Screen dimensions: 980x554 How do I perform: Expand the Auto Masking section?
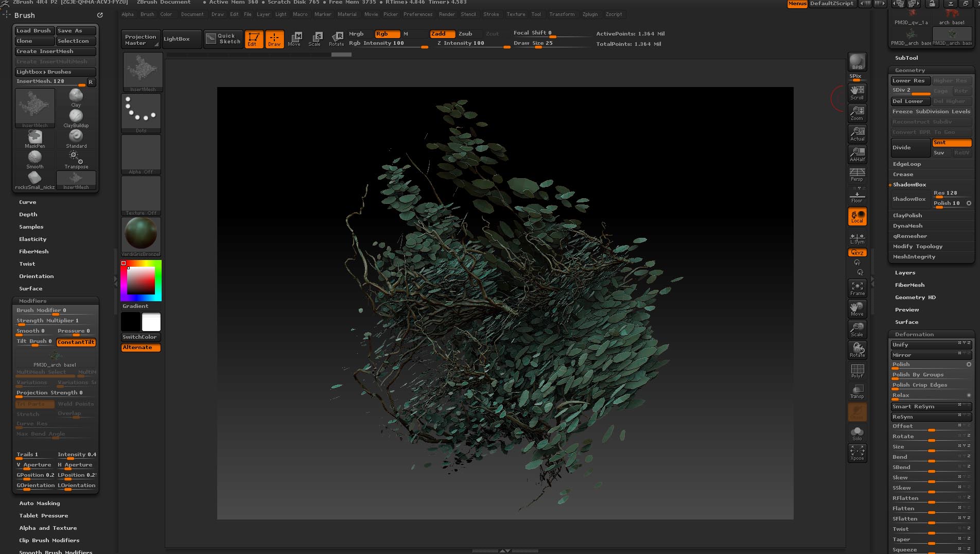[40, 504]
